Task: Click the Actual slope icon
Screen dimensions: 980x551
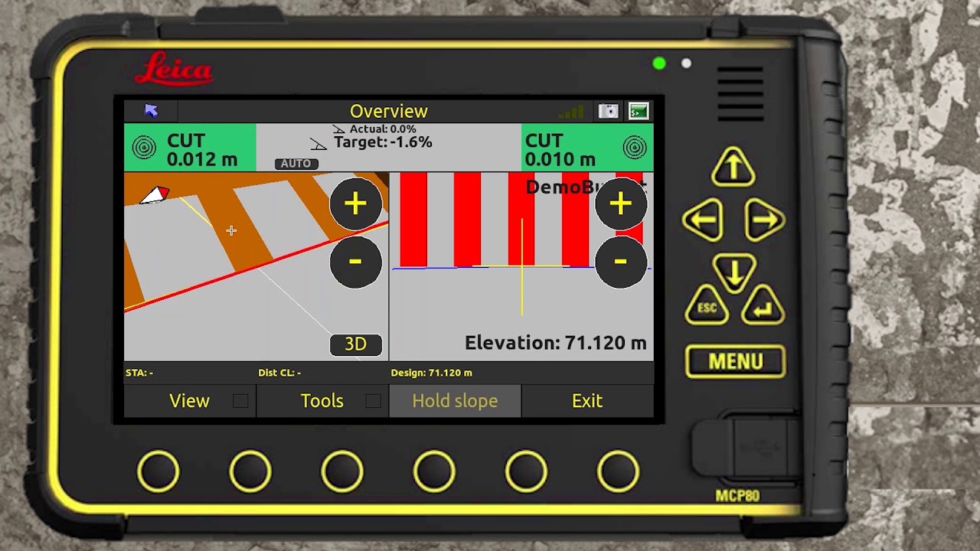Action: coord(338,129)
